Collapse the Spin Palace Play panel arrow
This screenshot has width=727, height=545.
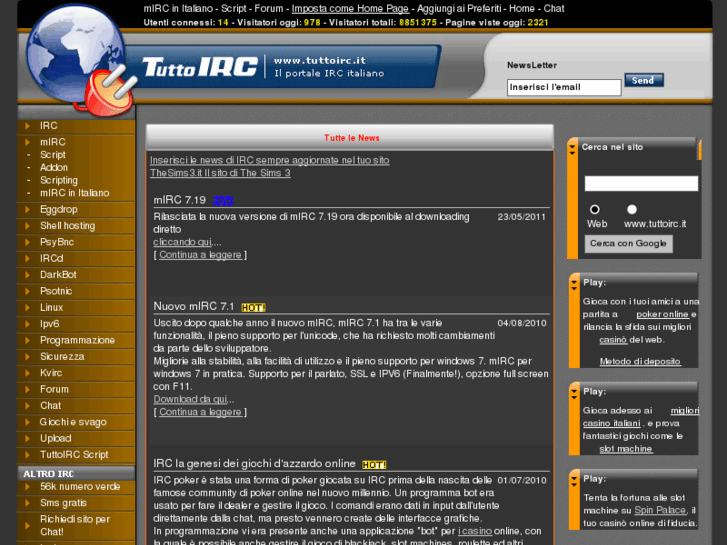click(x=574, y=481)
